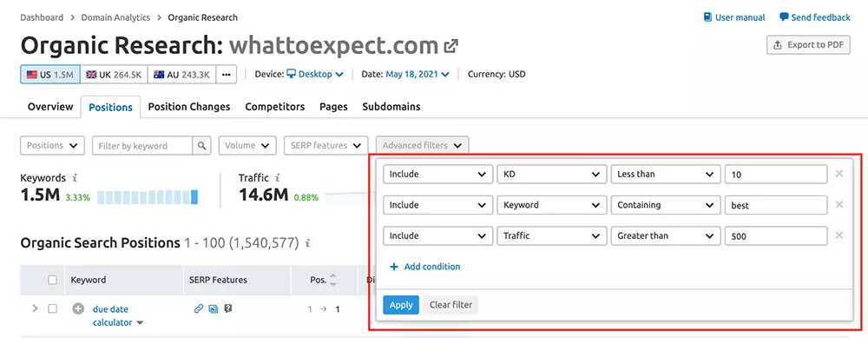Click the search magnifier in keyword filter

201,146
